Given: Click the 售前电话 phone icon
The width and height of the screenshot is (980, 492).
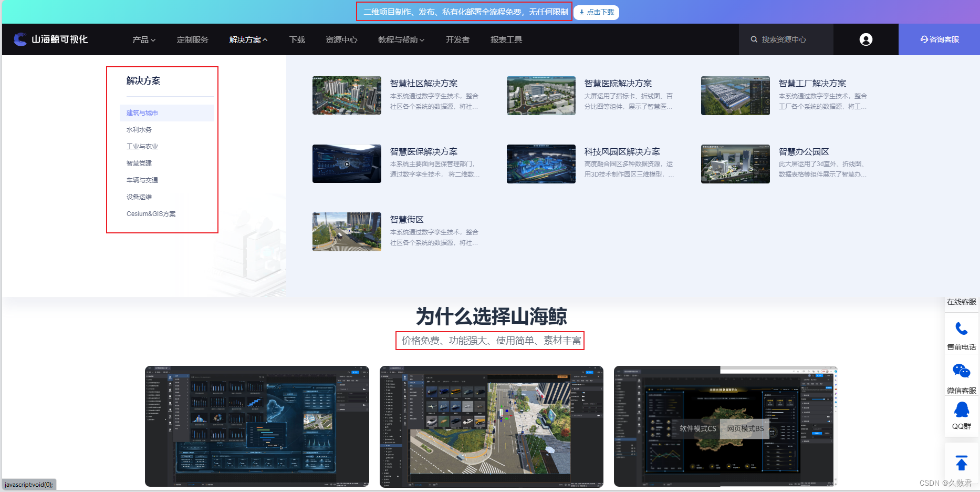Looking at the screenshot, I should point(962,329).
